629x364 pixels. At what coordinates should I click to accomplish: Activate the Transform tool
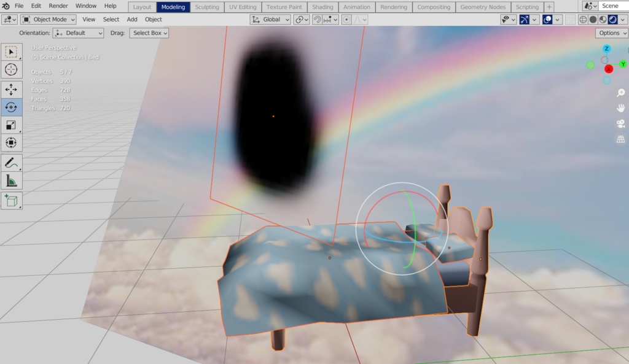pos(11,142)
